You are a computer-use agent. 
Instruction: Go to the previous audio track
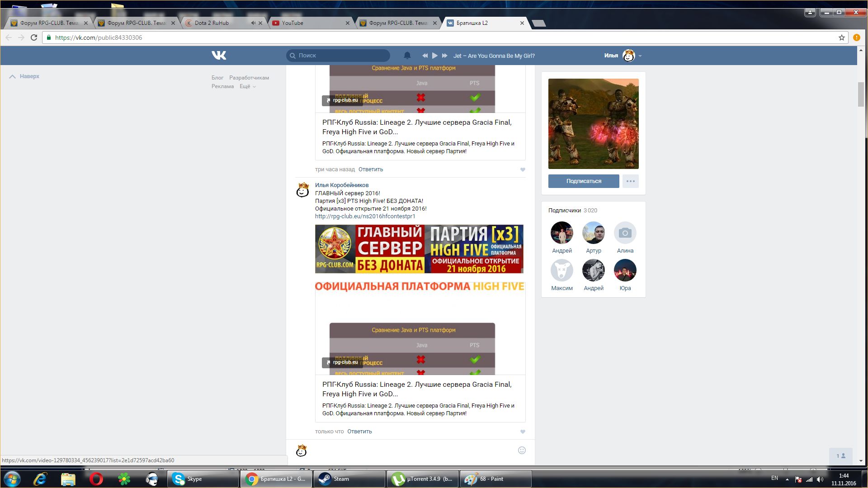tap(425, 56)
